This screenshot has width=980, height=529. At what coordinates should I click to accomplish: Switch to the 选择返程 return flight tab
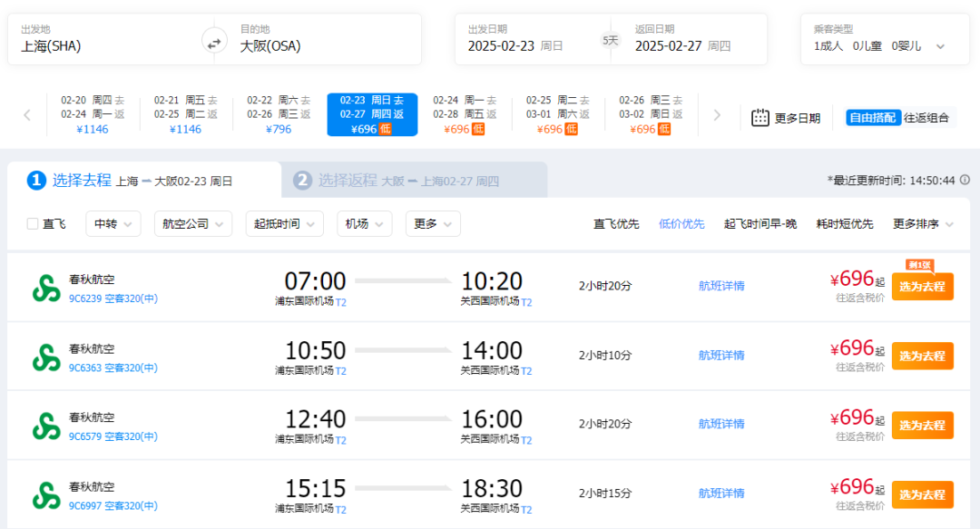point(413,181)
